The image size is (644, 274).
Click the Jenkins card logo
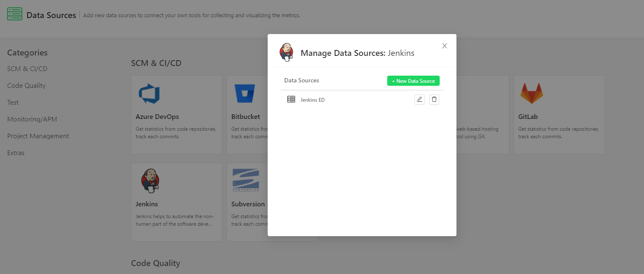click(150, 181)
